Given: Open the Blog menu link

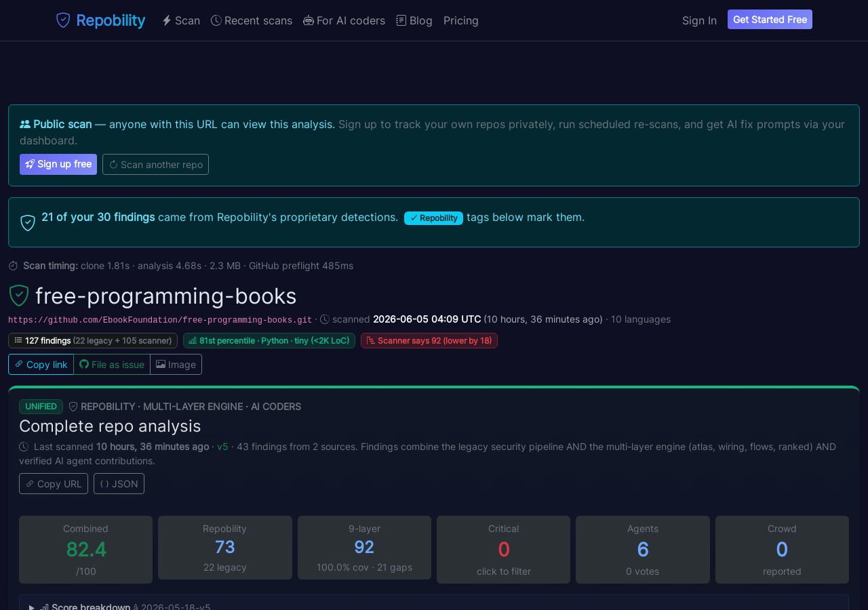Looking at the screenshot, I should point(414,20).
